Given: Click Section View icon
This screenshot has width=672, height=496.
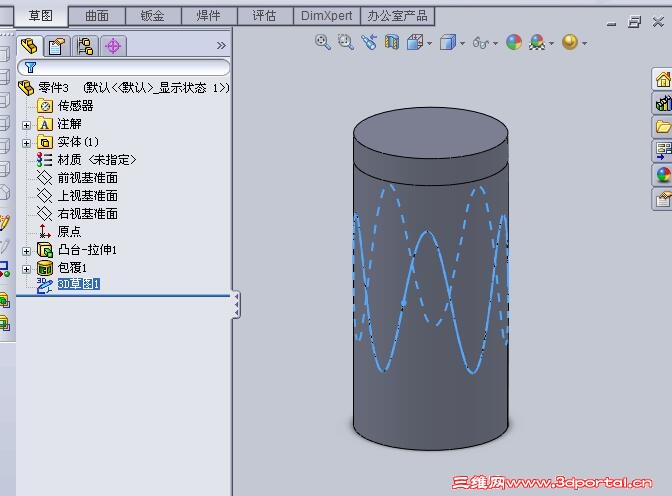Looking at the screenshot, I should [x=392, y=42].
